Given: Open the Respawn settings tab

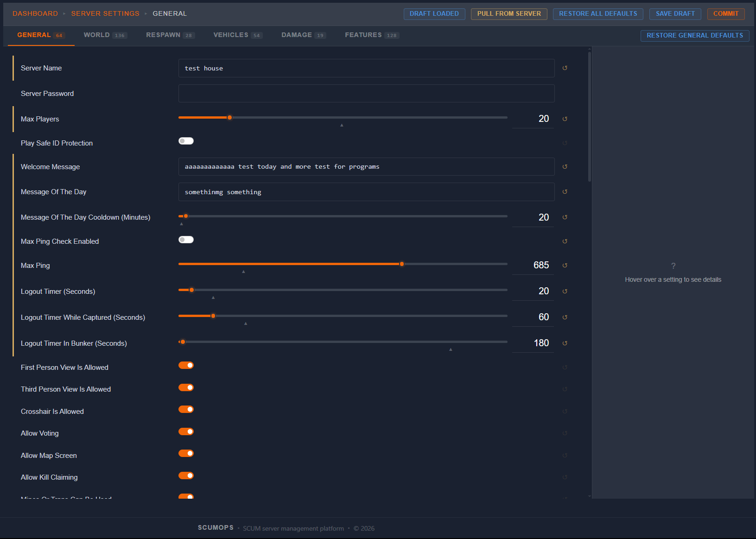Looking at the screenshot, I should [x=170, y=35].
